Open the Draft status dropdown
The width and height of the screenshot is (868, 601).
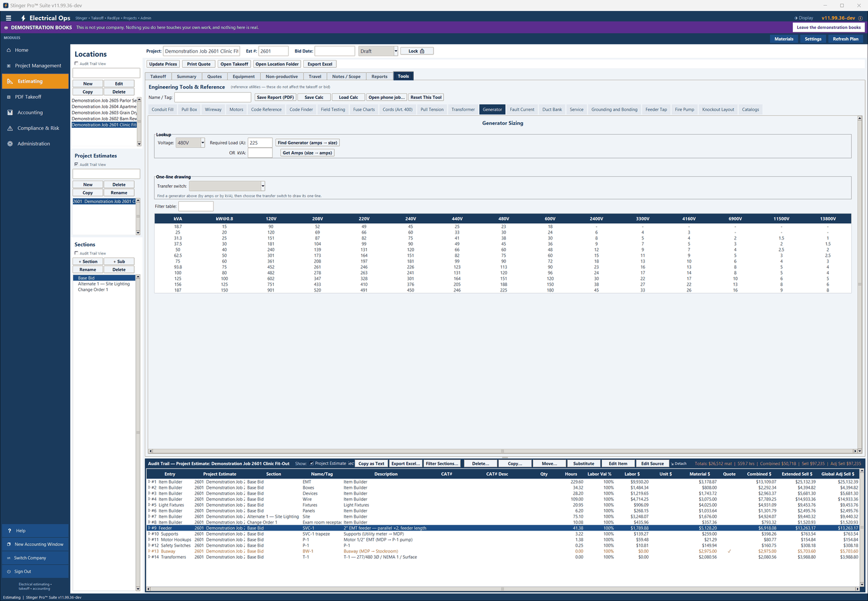[x=378, y=51]
